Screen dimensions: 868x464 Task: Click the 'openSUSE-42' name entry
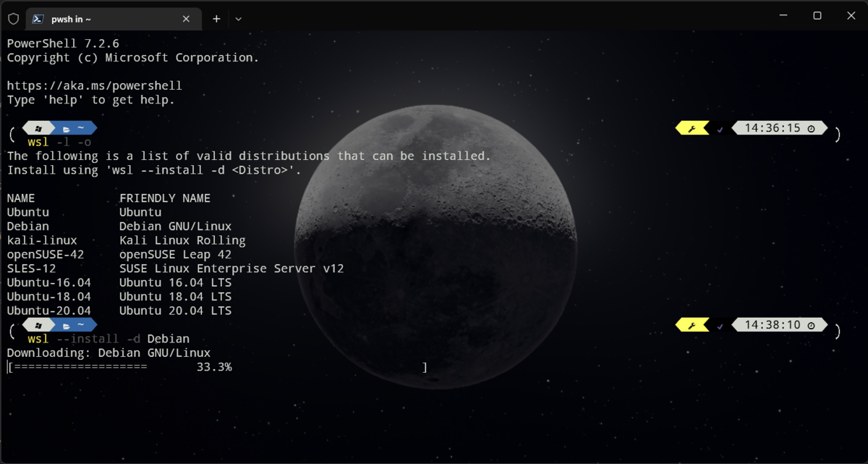pos(46,255)
